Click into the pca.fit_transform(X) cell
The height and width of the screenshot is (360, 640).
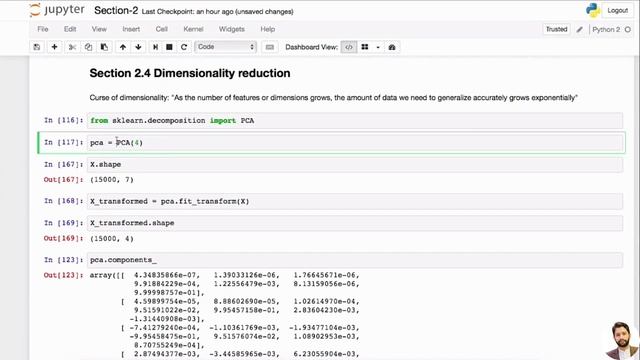point(355,201)
